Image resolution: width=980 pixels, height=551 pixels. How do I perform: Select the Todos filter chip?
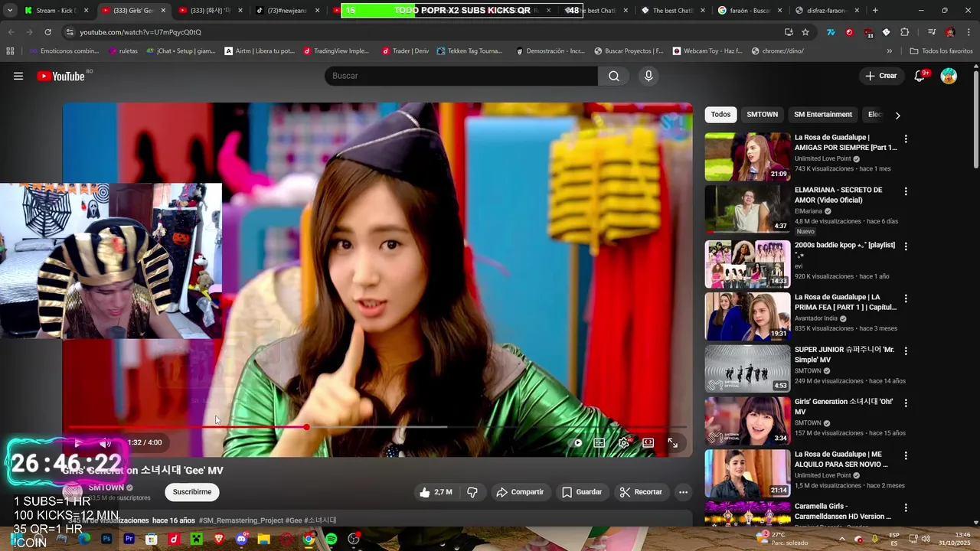point(720,114)
